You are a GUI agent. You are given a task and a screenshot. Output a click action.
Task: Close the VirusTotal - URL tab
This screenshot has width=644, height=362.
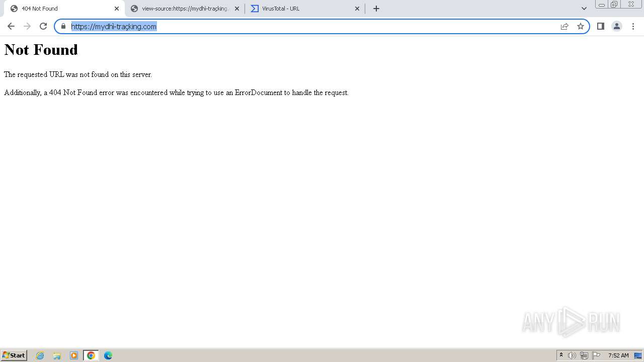(x=357, y=9)
